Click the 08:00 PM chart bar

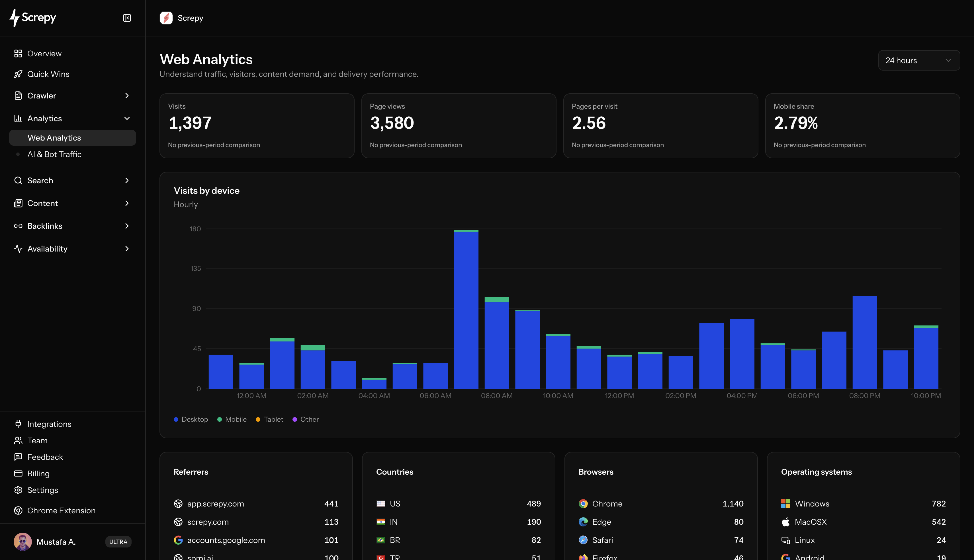[x=865, y=342]
